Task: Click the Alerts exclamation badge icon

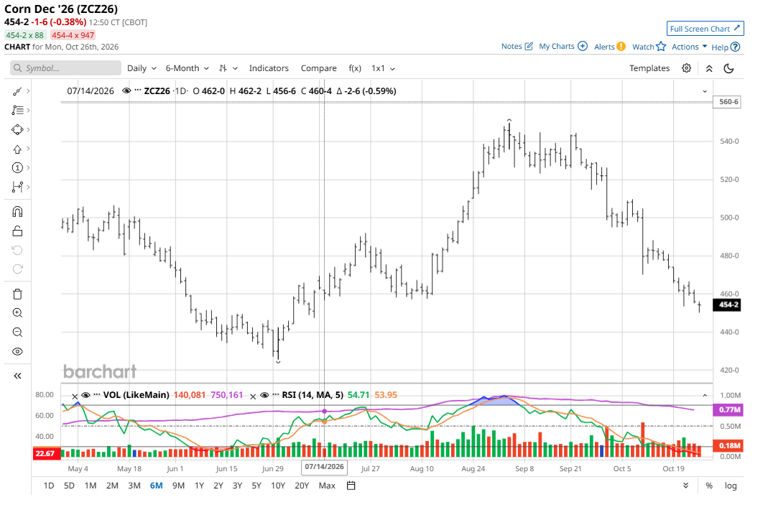Action: click(621, 47)
